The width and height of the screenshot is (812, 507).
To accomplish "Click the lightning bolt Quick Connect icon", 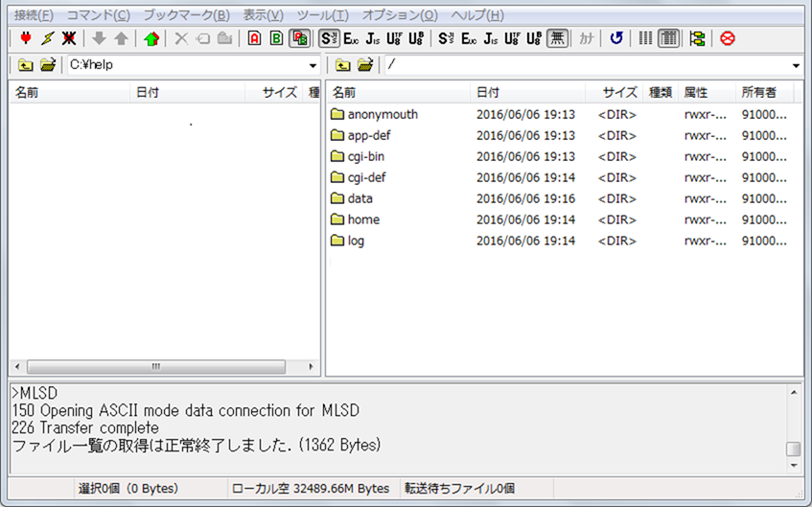I will click(x=48, y=38).
